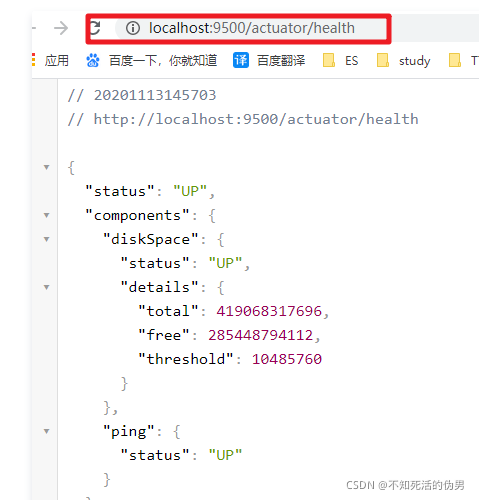479x500 pixels.
Task: Click the "details" key
Action: point(159,287)
